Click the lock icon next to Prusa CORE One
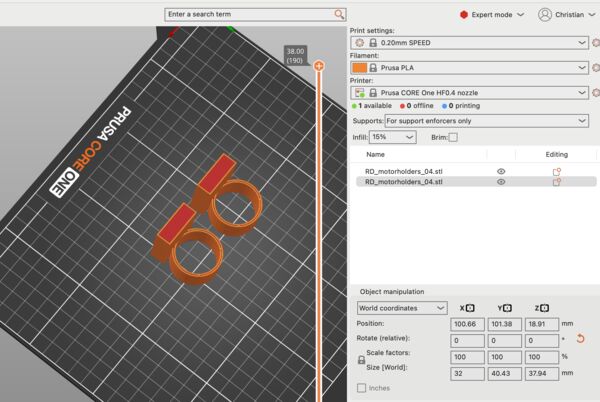Image resolution: width=600 pixels, height=402 pixels. 373,93
